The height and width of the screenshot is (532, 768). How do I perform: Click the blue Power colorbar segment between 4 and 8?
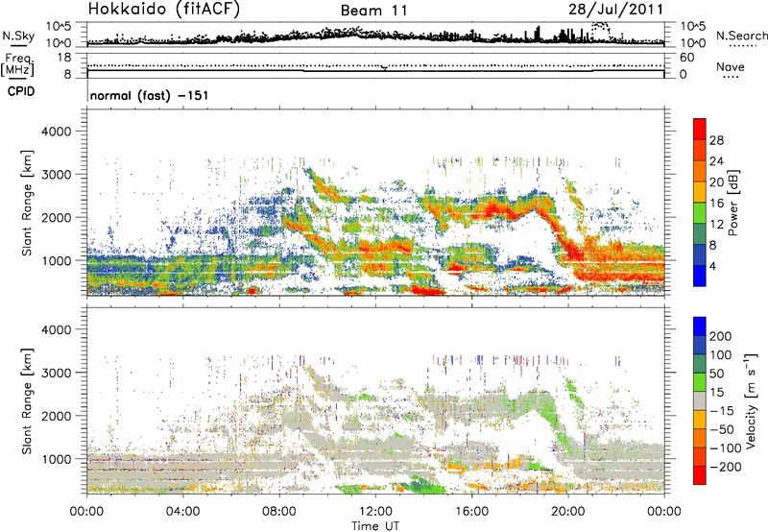700,254
